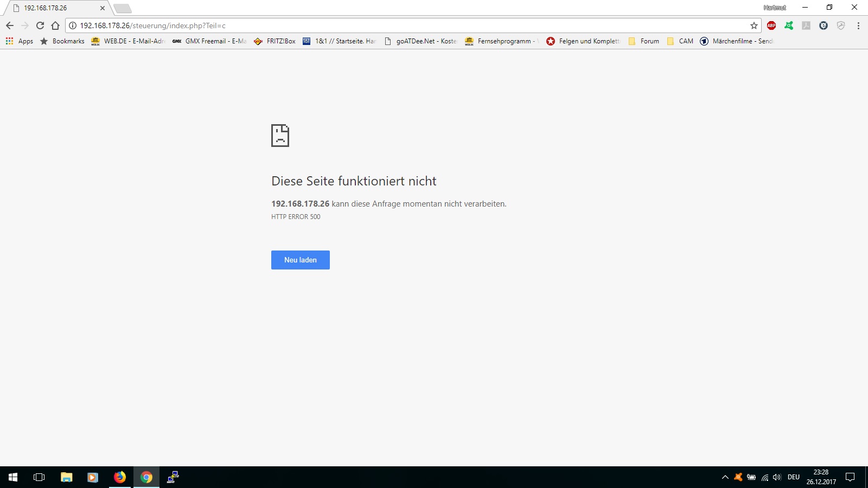This screenshot has height=488, width=868.
Task: Go back with the back arrow
Action: pos(10,25)
